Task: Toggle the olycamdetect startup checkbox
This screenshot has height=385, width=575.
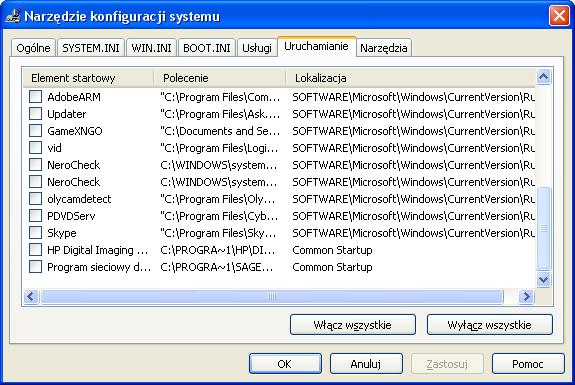Action: point(35,199)
